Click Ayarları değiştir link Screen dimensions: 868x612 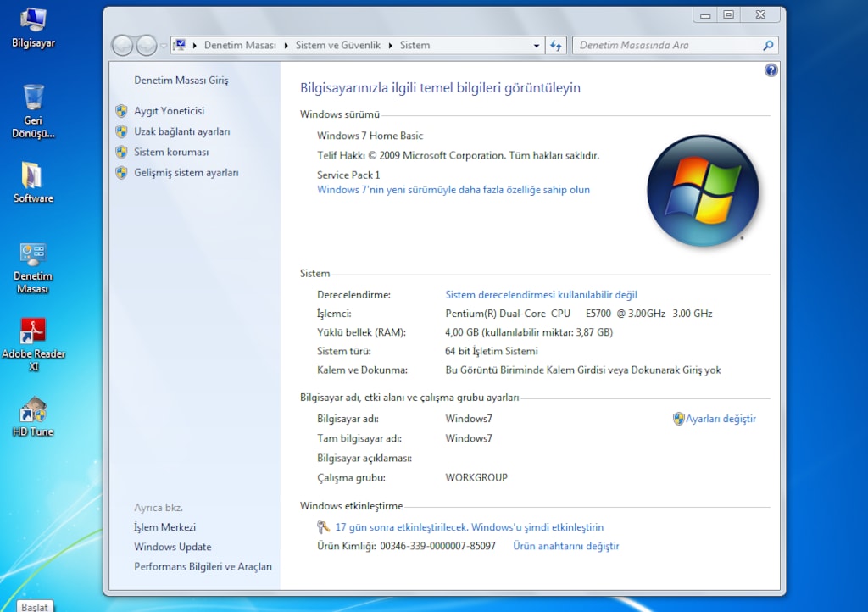[x=721, y=419]
